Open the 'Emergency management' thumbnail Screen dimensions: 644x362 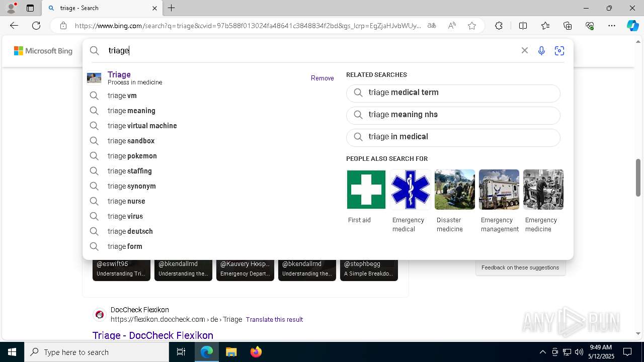(499, 190)
